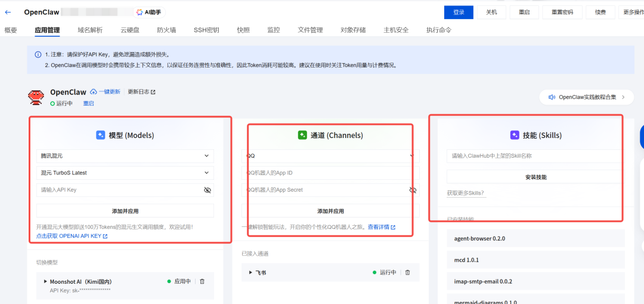The height and width of the screenshot is (304, 644).
Task: Click the blue 登录 button
Action: (459, 13)
